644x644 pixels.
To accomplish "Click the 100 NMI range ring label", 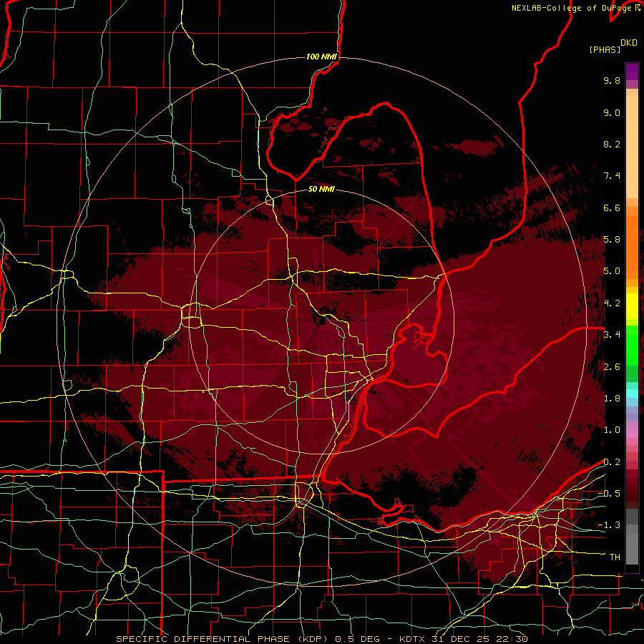I will point(321,57).
